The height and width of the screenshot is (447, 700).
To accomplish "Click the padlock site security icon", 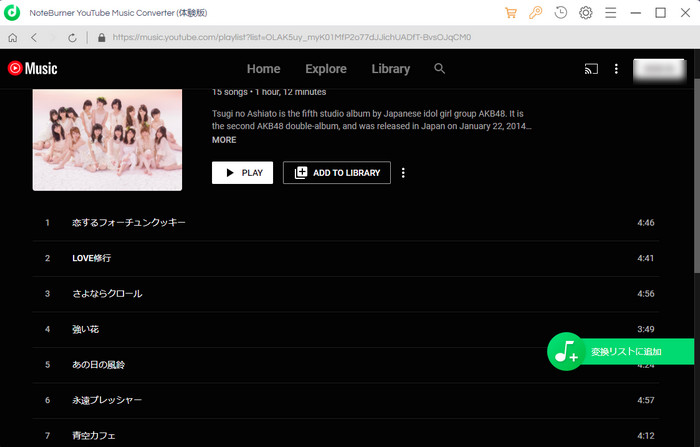I will [101, 38].
